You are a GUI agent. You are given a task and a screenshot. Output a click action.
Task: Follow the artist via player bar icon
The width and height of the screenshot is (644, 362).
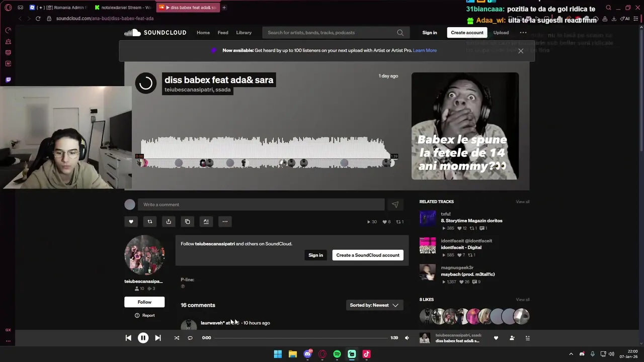(512, 338)
